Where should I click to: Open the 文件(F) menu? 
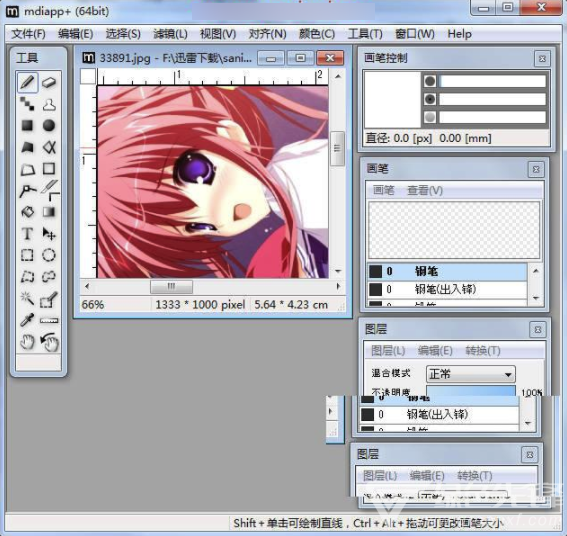[28, 34]
